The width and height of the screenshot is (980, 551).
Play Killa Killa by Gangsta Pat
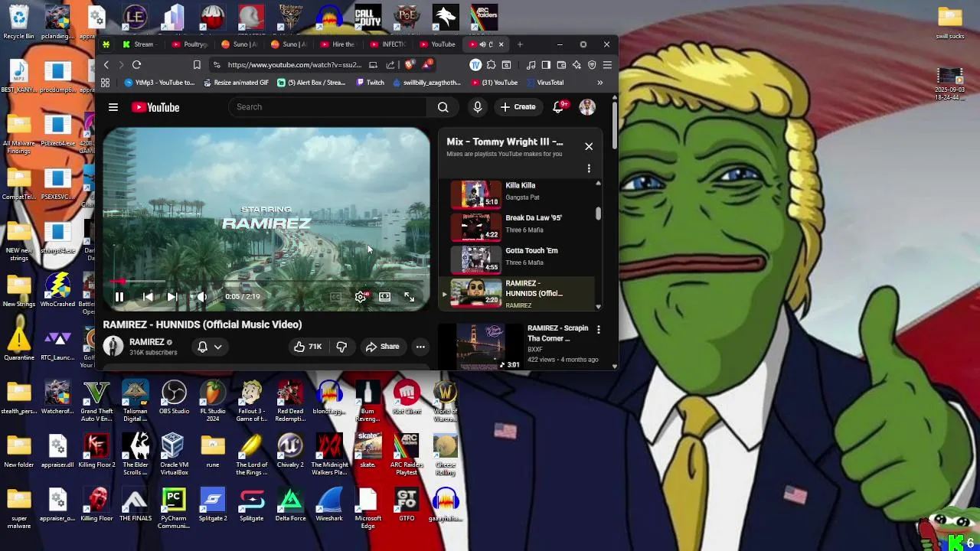point(518,194)
